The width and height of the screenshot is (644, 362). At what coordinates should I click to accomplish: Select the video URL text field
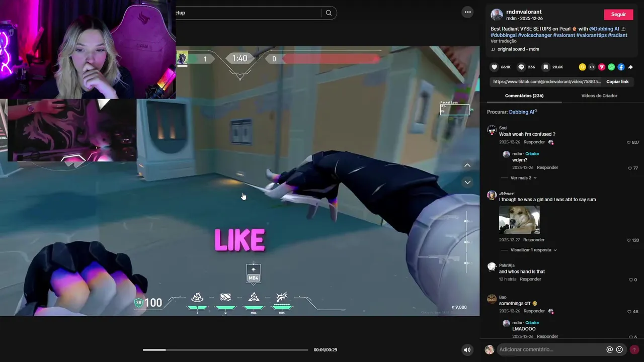(547, 81)
